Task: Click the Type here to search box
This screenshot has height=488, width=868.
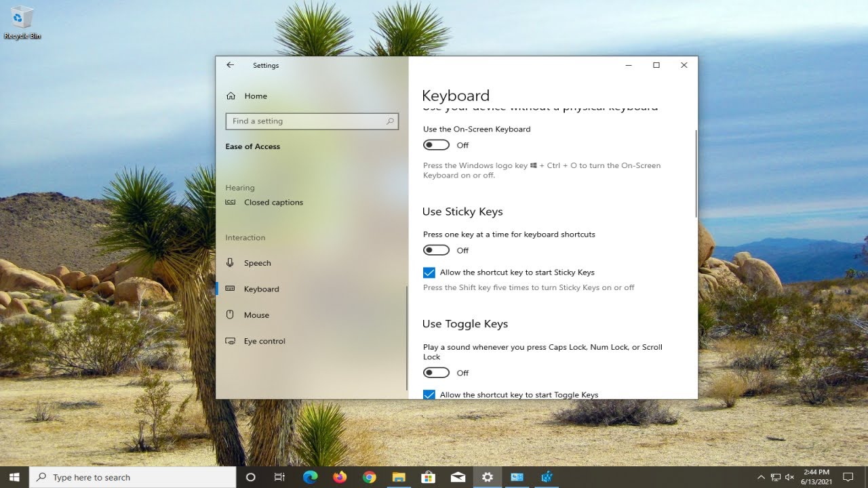Action: coord(133,477)
